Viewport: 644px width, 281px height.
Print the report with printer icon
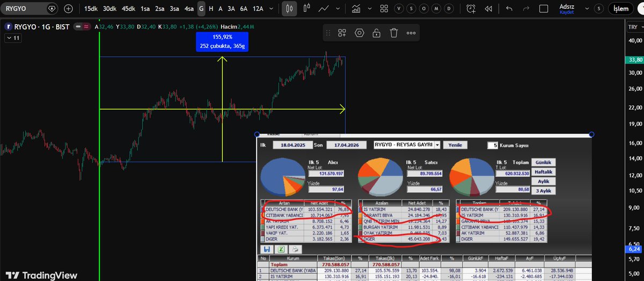tap(295, 249)
